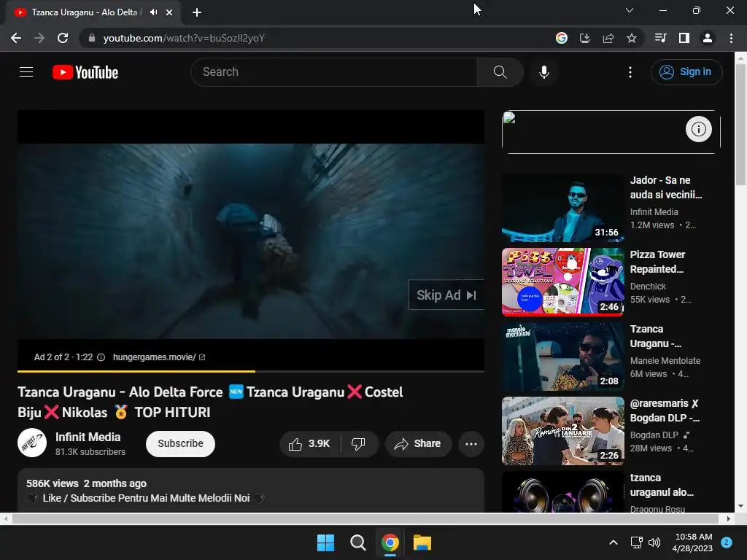
Task: Open Infinit Media channel avatar
Action: 32,443
